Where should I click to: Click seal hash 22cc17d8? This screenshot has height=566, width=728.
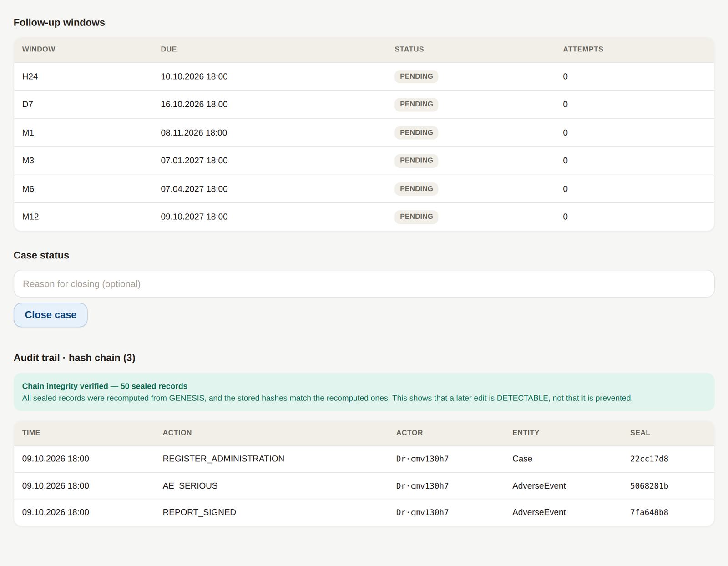point(649,459)
